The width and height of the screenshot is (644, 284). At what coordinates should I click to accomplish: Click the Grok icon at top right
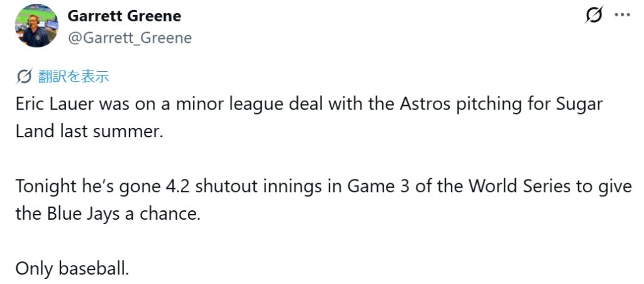592,15
